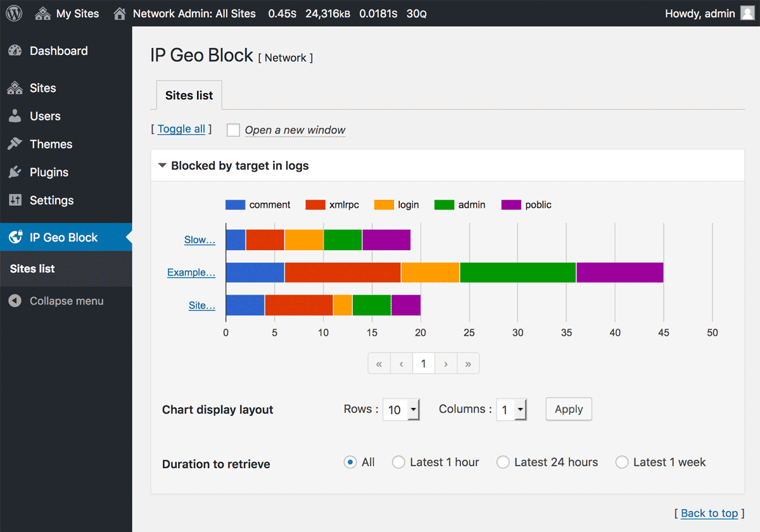This screenshot has height=532, width=760.
Task: Click the Dashboard gauge icon
Action: (x=15, y=51)
